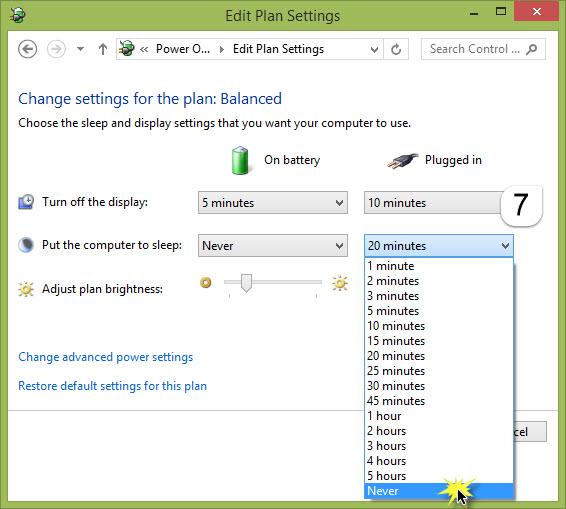Viewport: 566px width, 509px height.
Task: Click the Forward navigation arrow
Action: pyautogui.click(x=56, y=49)
